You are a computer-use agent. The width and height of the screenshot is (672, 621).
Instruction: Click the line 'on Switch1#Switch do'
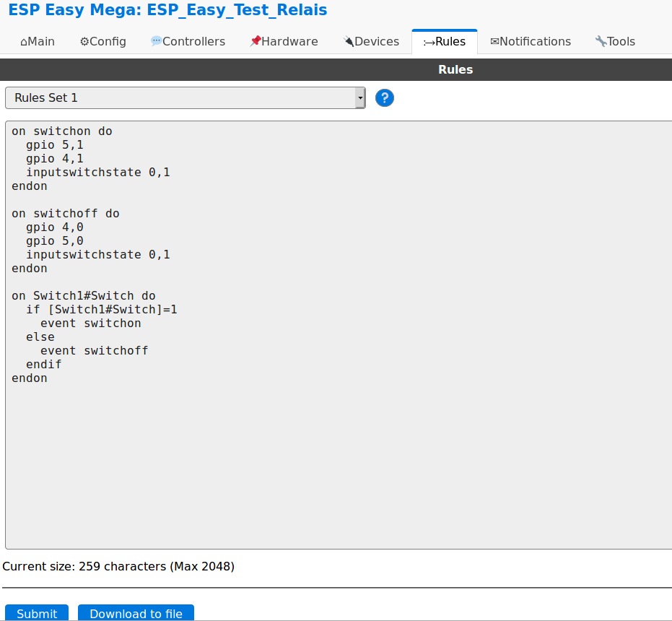84,296
